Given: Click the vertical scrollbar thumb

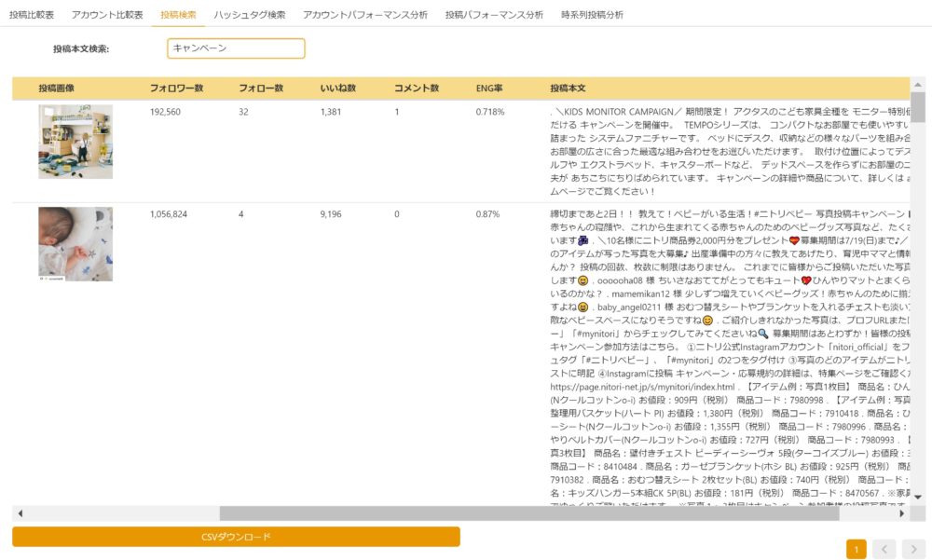Looking at the screenshot, I should tap(918, 107).
